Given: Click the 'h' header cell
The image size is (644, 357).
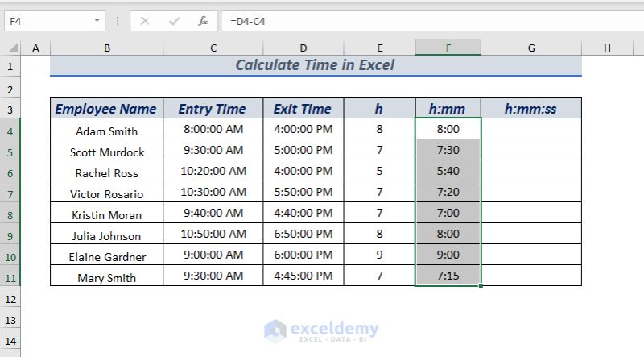Looking at the screenshot, I should coord(379,108).
